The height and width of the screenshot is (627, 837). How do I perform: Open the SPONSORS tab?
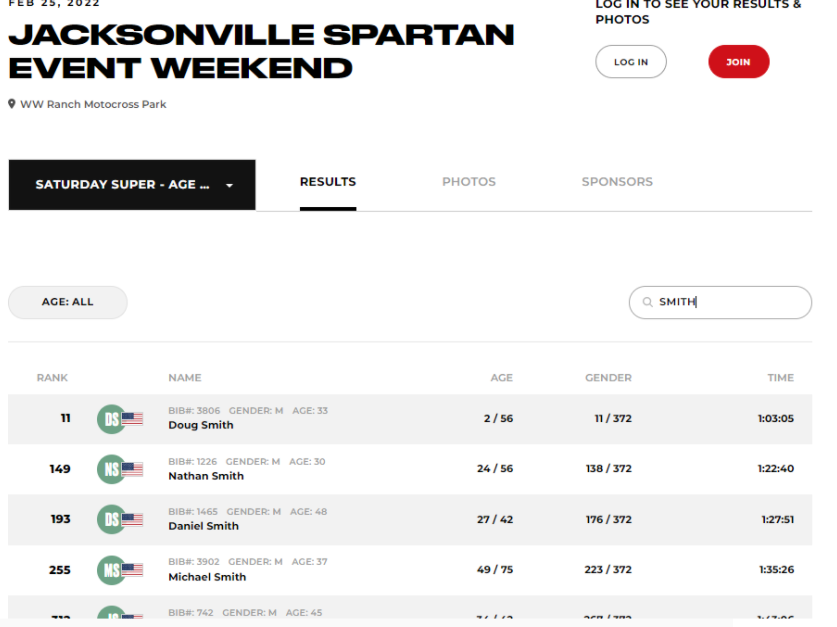point(617,182)
